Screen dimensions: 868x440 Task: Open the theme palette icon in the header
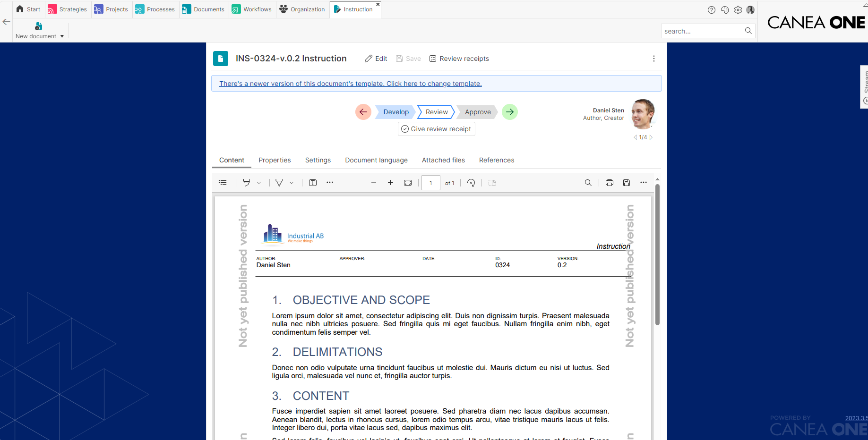tap(725, 10)
